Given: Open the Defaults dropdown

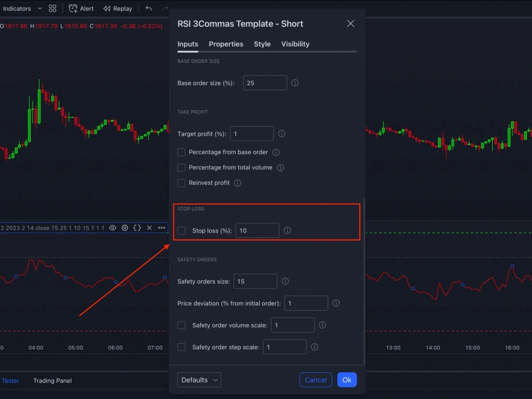Looking at the screenshot, I should (199, 380).
